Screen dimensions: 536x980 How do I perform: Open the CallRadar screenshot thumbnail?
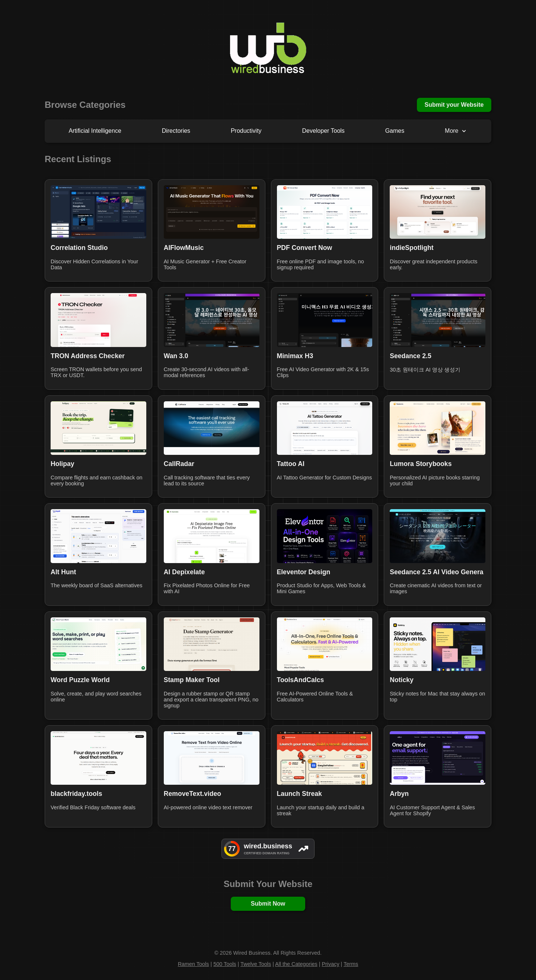pyautogui.click(x=211, y=428)
